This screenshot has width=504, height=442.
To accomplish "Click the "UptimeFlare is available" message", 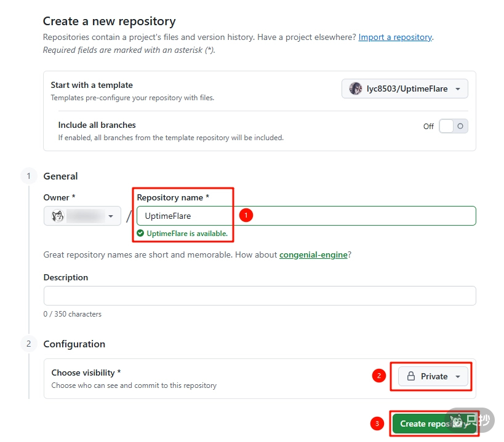I will 186,234.
